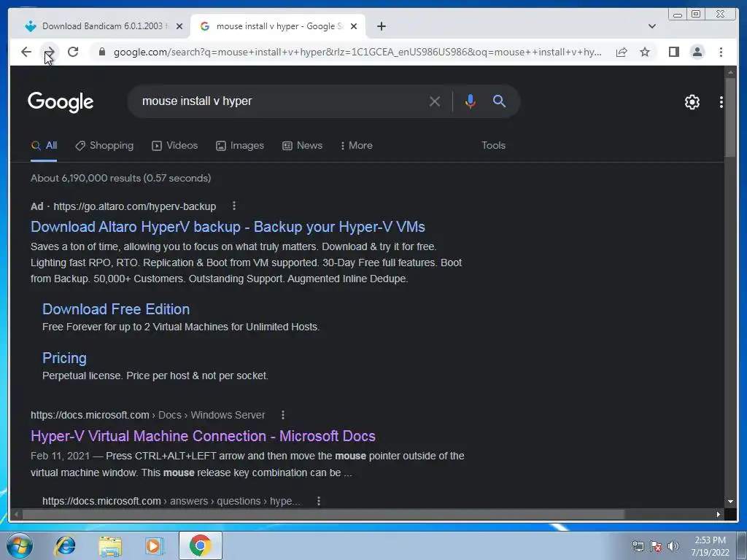
Task: Go to Google homepage via logo
Action: coord(61,102)
